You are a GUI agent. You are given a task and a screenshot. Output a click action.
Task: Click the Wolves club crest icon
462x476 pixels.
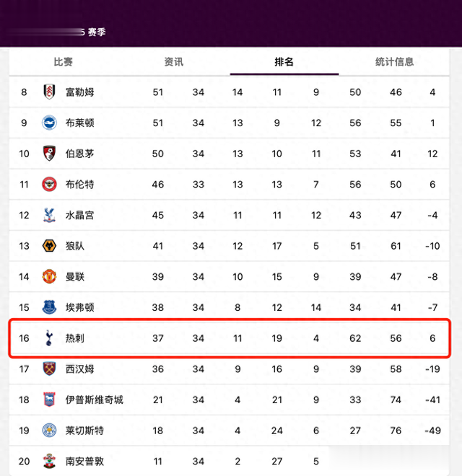pyautogui.click(x=49, y=246)
